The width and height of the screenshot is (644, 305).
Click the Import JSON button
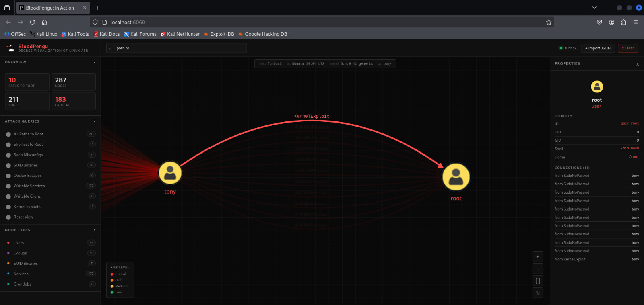pyautogui.click(x=598, y=48)
